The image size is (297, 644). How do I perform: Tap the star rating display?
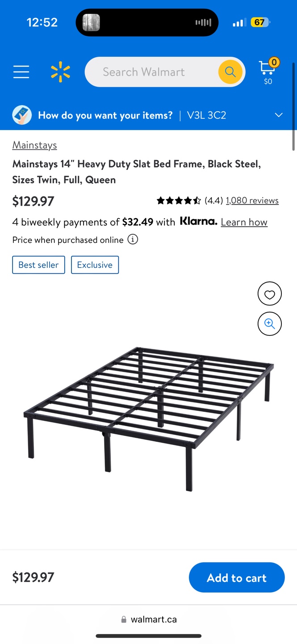pyautogui.click(x=179, y=201)
